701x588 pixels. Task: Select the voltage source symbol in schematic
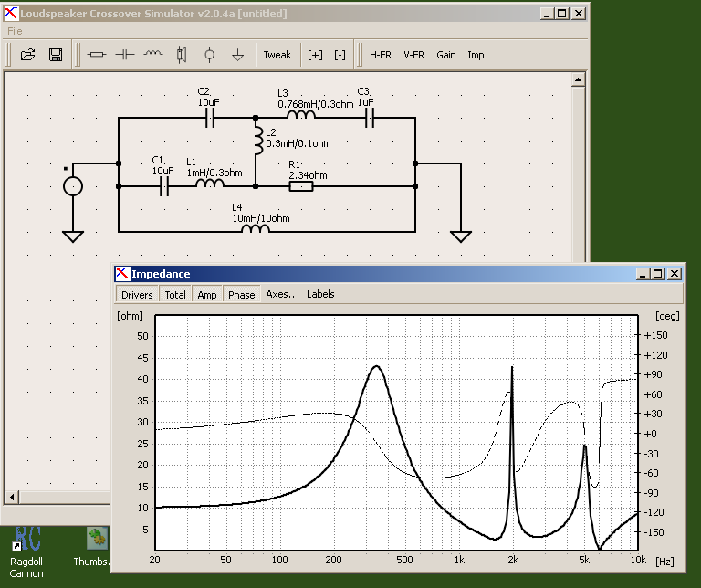pyautogui.click(x=73, y=186)
